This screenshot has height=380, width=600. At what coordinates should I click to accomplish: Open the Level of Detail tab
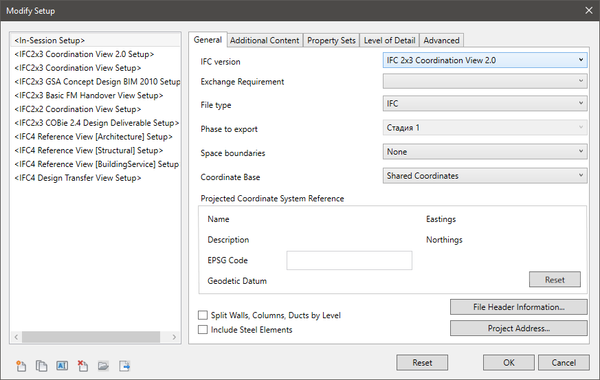pyautogui.click(x=390, y=41)
